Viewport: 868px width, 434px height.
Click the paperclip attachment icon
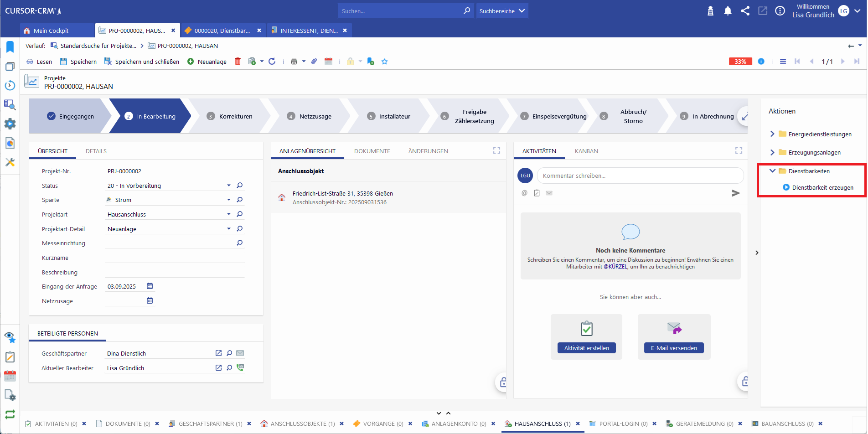click(314, 62)
